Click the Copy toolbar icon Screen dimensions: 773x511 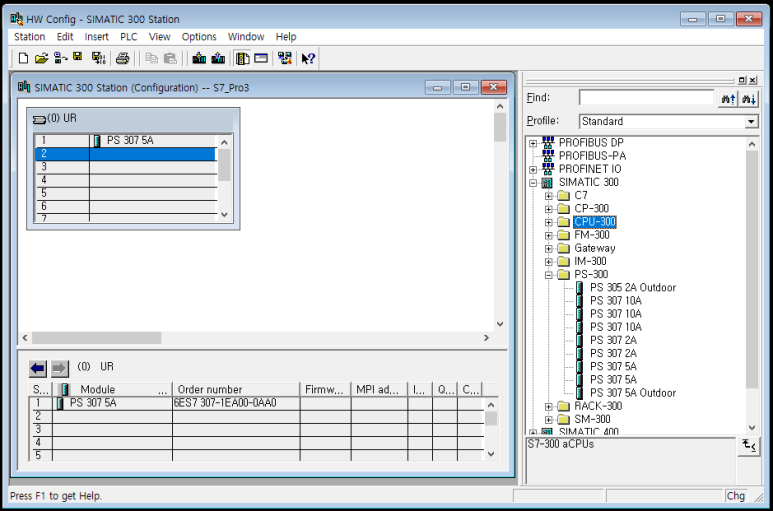(151, 58)
